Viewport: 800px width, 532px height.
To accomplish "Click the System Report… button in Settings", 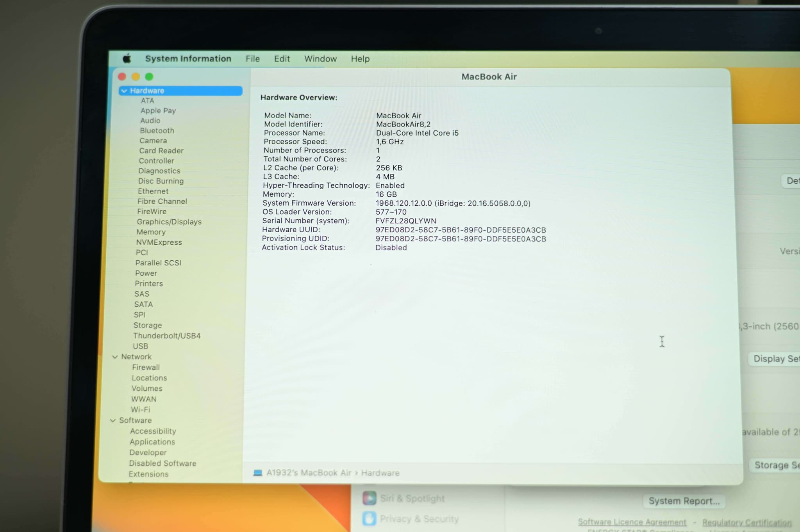I will pyautogui.click(x=684, y=501).
